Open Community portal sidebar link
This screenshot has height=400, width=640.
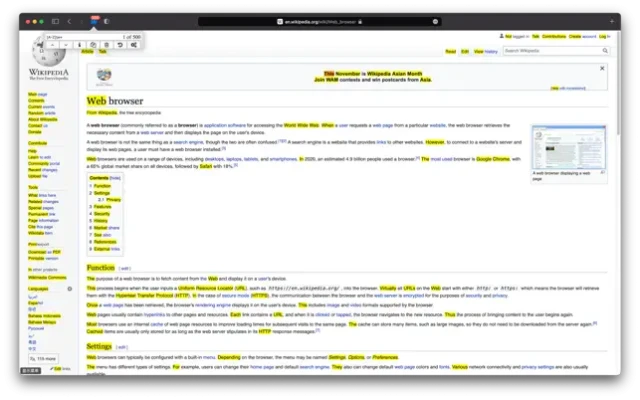pos(44,164)
